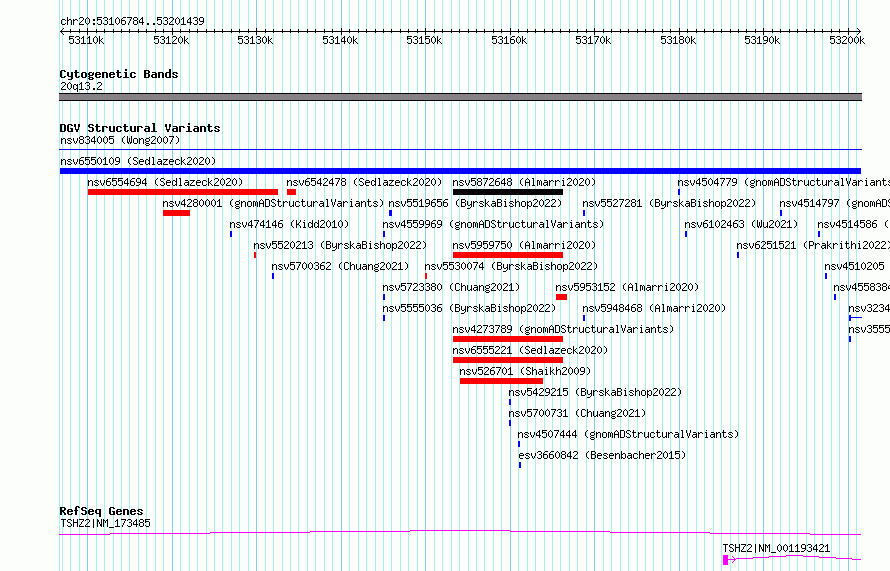Click the thick blue nsv6550109 variant bar
The width and height of the screenshot is (890, 571).
pyautogui.click(x=460, y=171)
